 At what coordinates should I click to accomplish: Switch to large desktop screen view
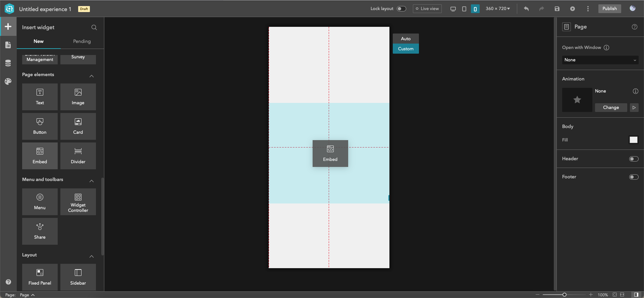[453, 9]
